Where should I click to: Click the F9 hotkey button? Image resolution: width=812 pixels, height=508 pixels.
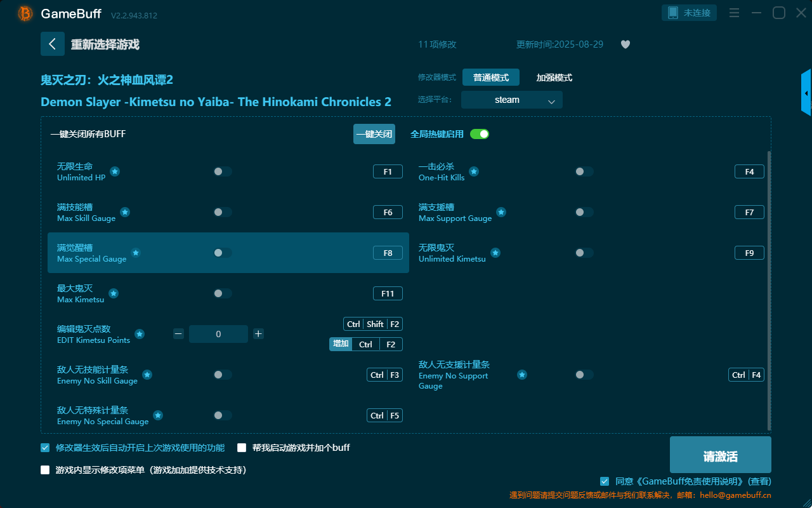pos(749,253)
